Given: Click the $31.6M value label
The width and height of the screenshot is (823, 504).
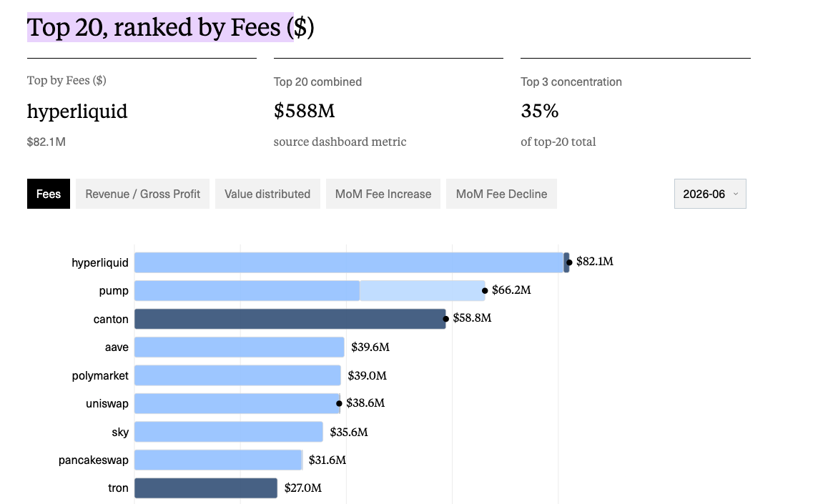Looking at the screenshot, I should [327, 460].
